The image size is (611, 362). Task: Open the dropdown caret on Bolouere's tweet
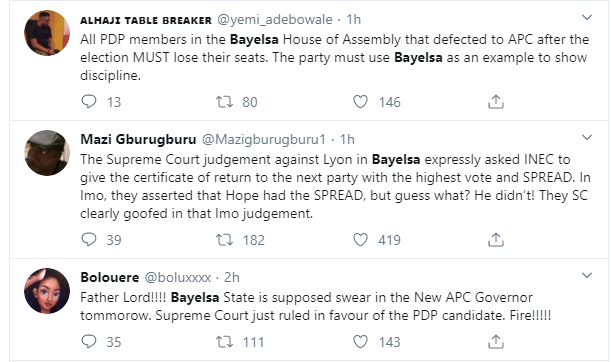pos(587,275)
